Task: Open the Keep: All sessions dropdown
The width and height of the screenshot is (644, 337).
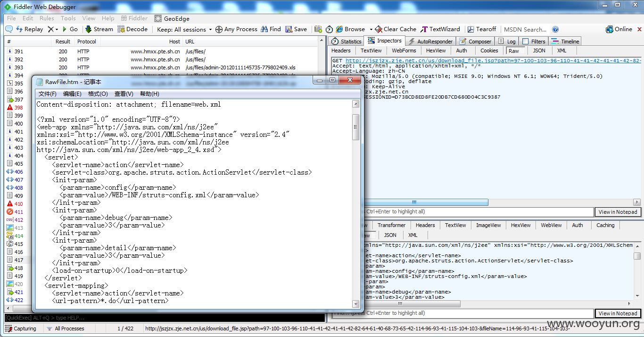Action: coord(184,29)
